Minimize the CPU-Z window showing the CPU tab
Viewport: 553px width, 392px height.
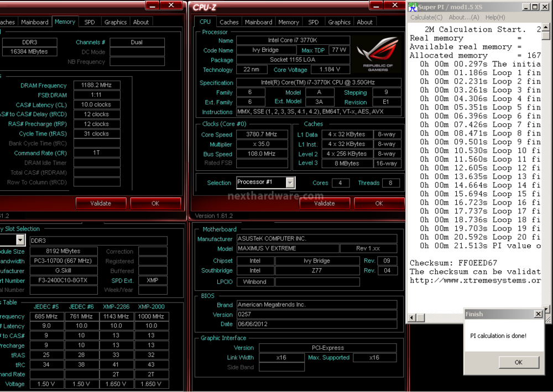[376, 6]
